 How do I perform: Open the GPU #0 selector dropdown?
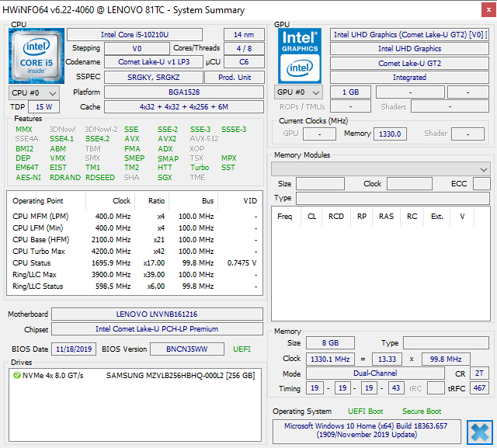click(298, 92)
